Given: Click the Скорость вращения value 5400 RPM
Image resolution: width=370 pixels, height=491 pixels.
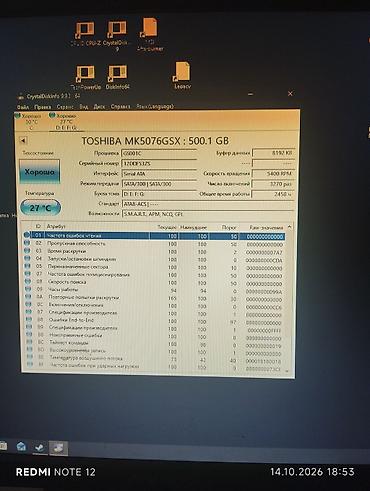Looking at the screenshot, I should (273, 173).
